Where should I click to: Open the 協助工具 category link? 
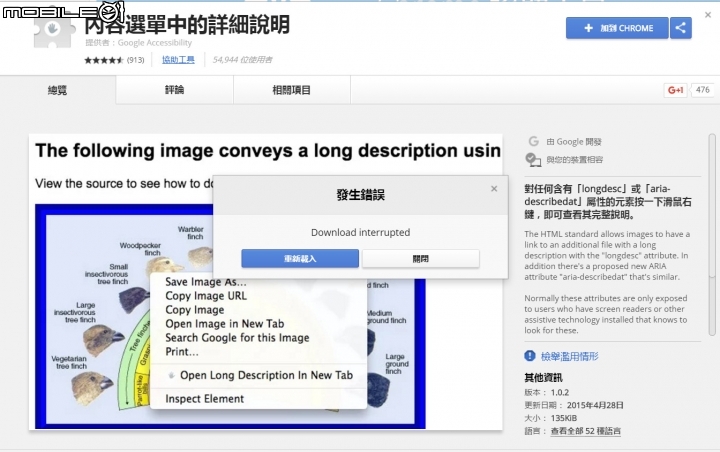[178, 60]
